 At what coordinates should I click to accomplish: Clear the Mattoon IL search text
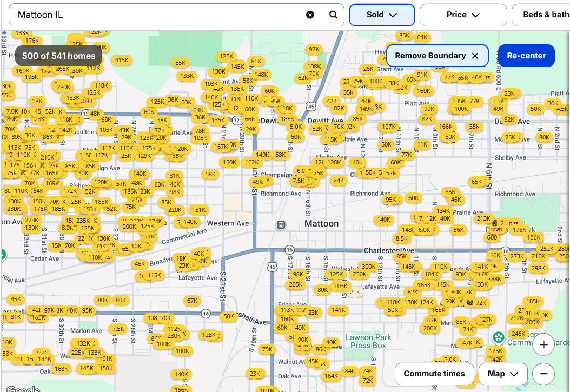[310, 15]
